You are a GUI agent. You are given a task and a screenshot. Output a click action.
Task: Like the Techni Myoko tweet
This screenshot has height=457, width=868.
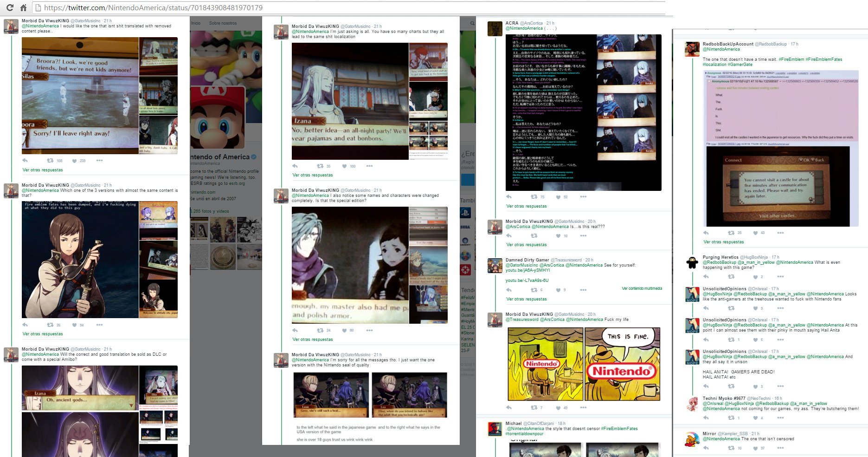point(755,418)
